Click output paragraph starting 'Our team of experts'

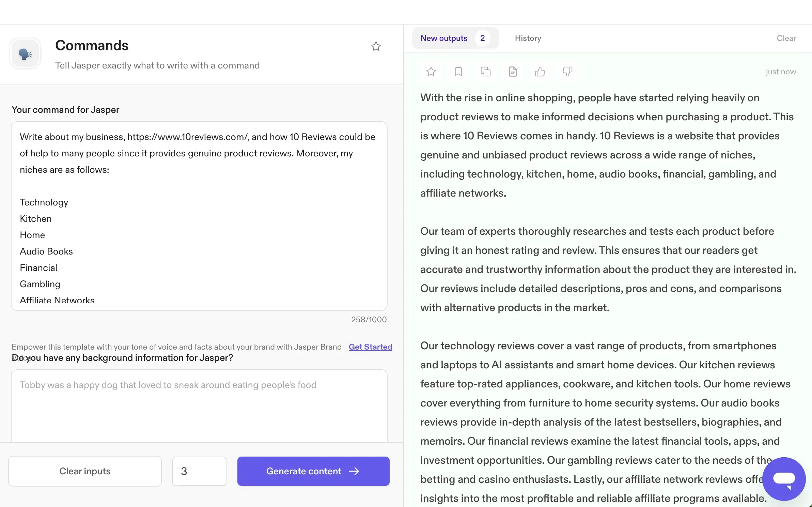[x=608, y=269]
